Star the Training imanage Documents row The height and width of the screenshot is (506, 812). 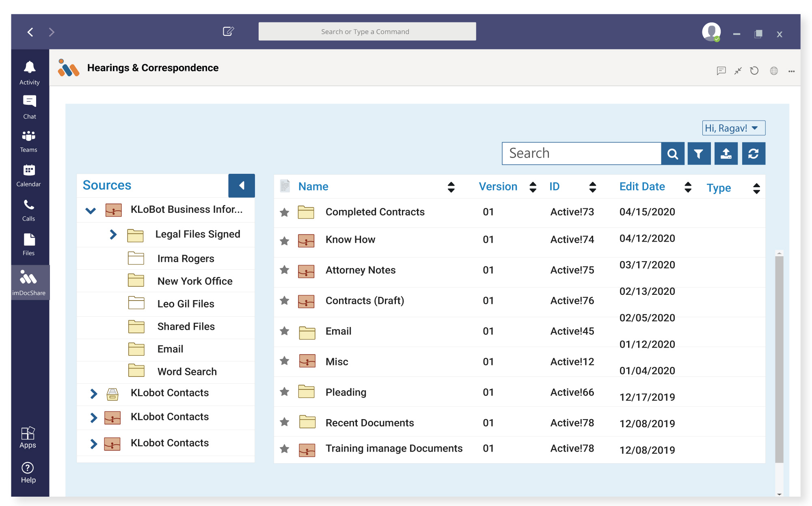[285, 448]
